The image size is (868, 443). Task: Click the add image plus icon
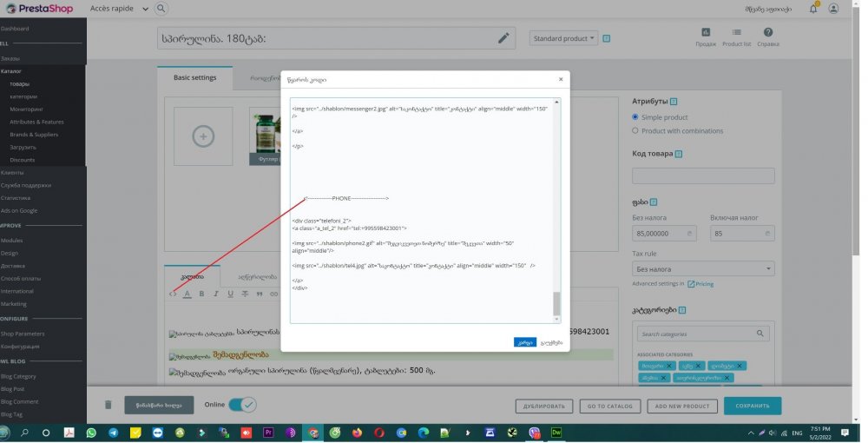tap(203, 136)
